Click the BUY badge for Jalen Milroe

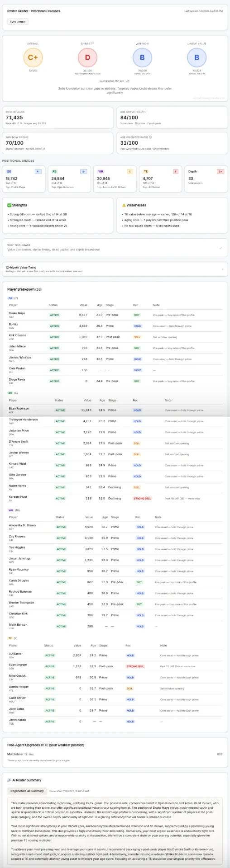137,348
